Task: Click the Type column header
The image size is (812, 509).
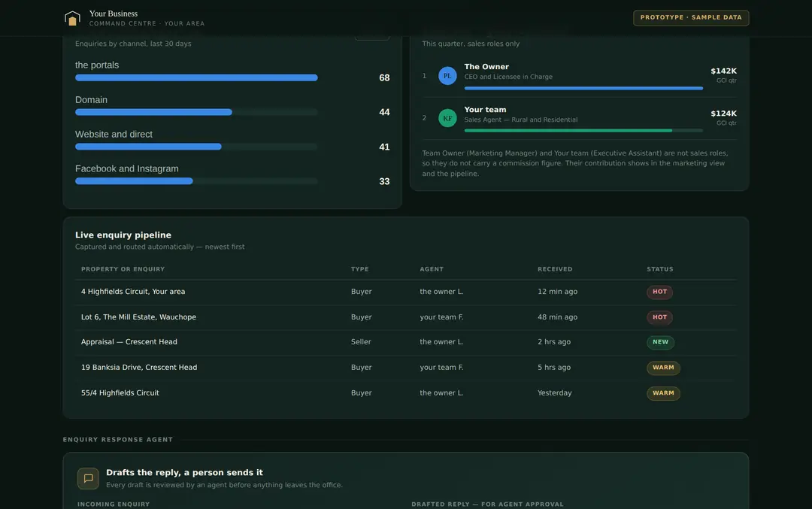Action: coord(360,269)
